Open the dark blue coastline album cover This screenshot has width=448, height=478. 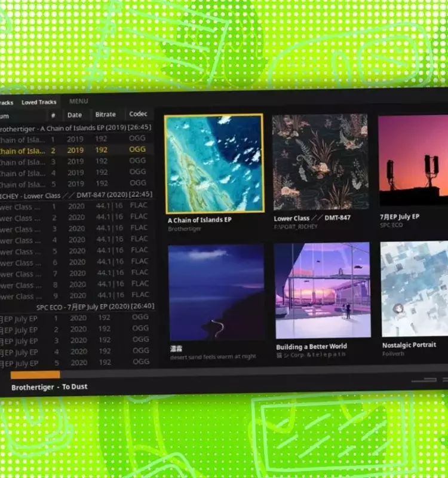point(216,293)
